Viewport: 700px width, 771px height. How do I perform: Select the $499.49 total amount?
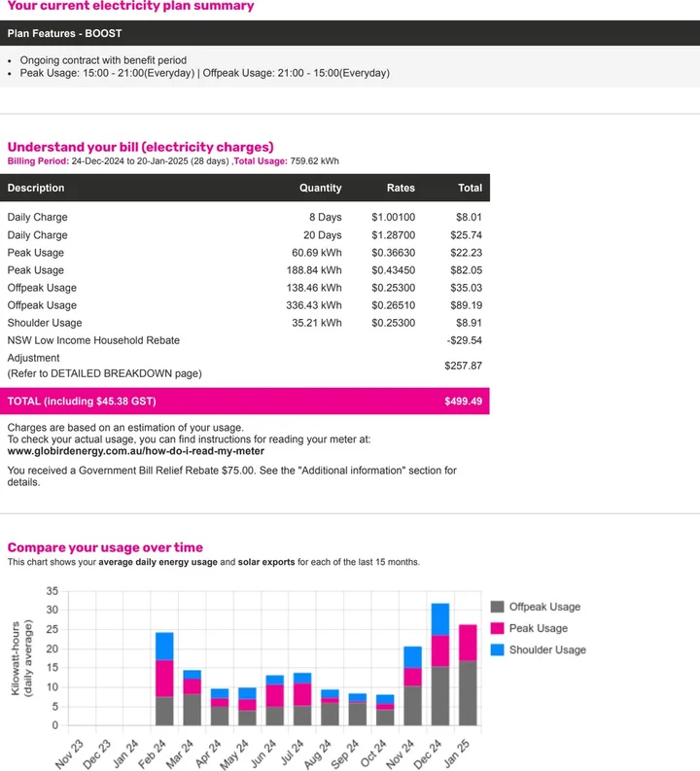click(463, 402)
